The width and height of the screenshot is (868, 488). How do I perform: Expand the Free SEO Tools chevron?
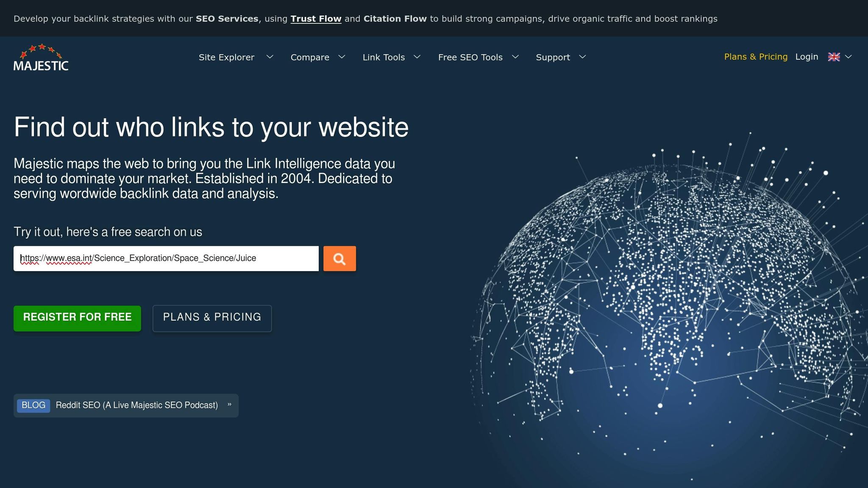[515, 57]
